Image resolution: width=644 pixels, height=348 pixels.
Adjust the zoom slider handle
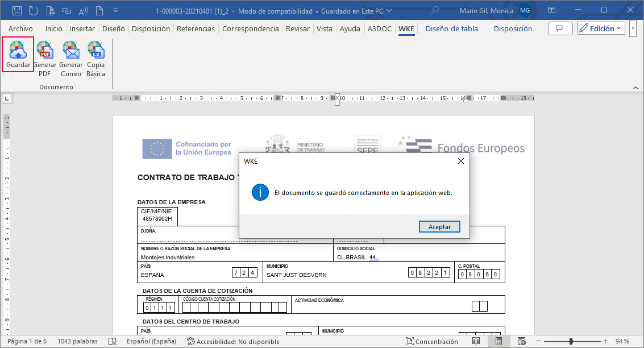(571, 341)
